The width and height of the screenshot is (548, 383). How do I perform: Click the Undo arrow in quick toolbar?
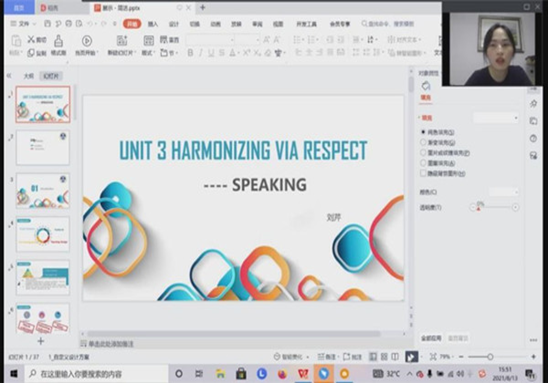(x=91, y=24)
